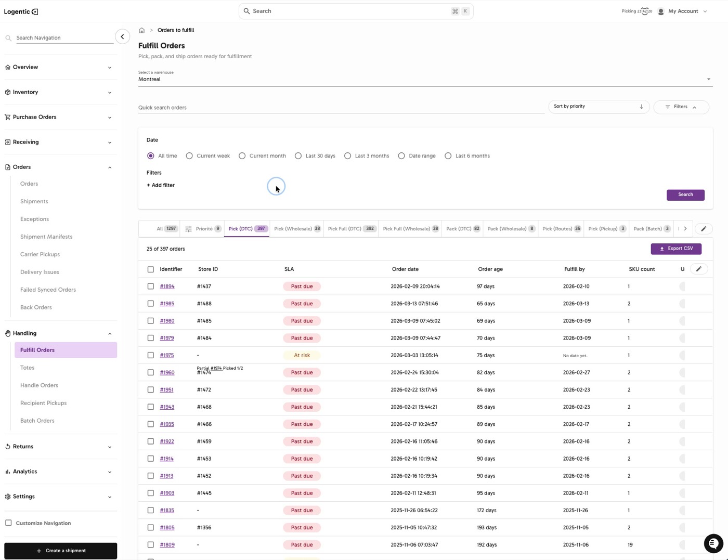Select the Last 30 days radio

(x=298, y=156)
